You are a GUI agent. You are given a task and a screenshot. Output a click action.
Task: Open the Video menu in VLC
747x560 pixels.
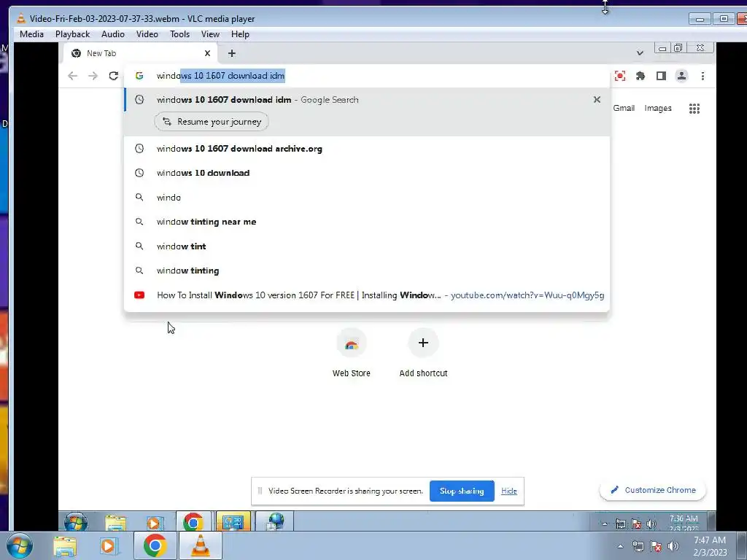click(x=147, y=34)
